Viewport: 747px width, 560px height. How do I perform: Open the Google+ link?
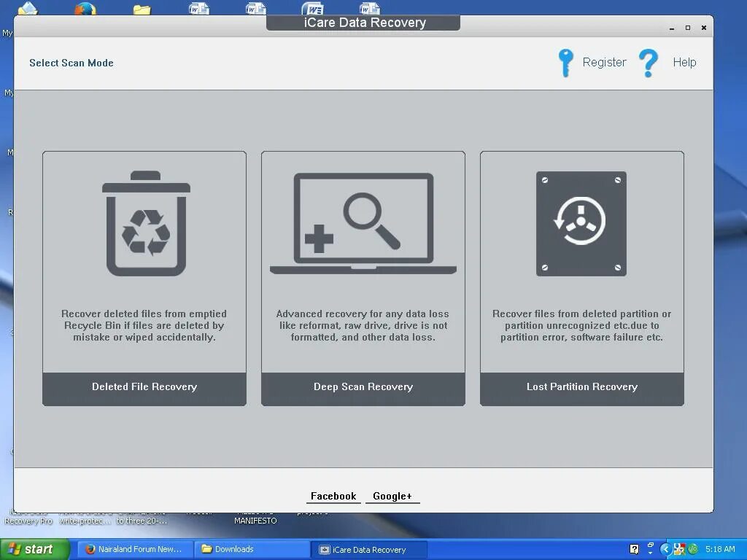coord(392,496)
